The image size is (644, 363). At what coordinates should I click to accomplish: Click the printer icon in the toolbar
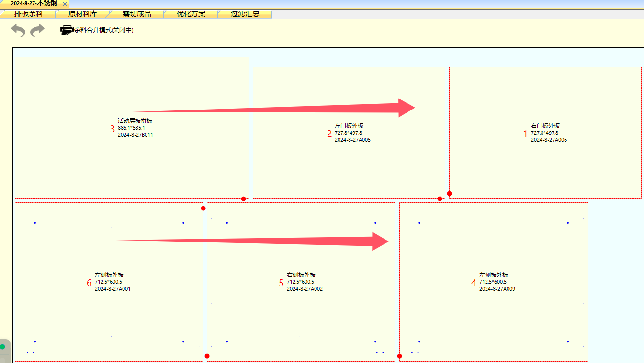pos(67,30)
